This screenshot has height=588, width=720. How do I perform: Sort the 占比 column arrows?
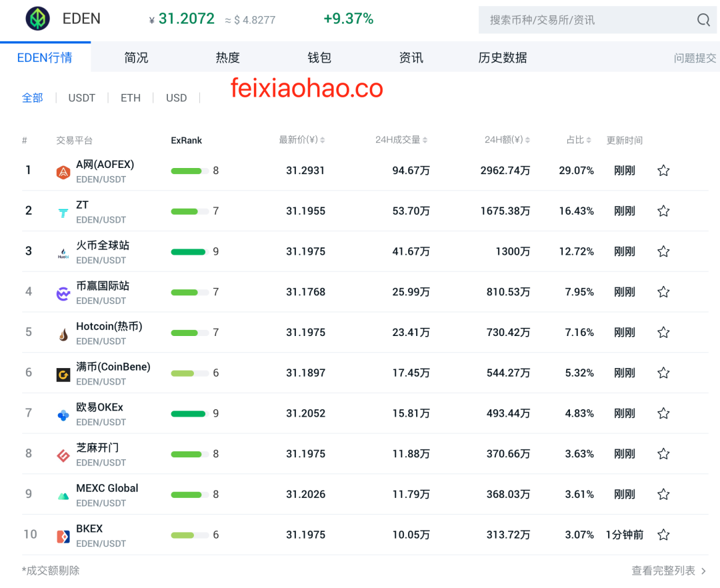click(588, 140)
